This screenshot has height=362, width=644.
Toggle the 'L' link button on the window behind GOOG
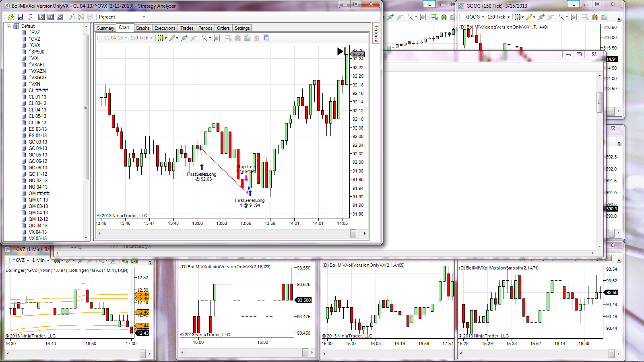click(x=429, y=4)
